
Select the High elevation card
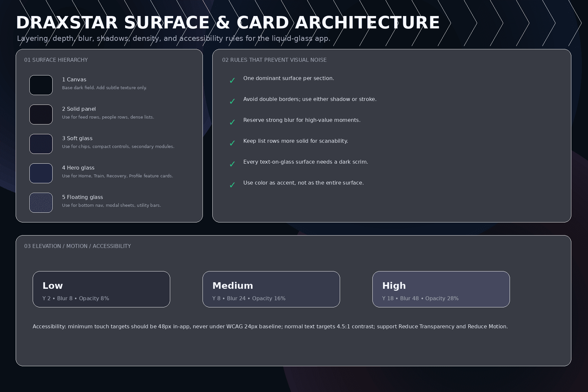click(x=441, y=289)
